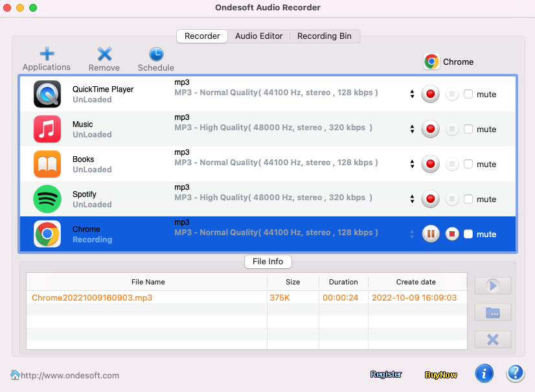Mute QuickTime Player checkbox
This screenshot has width=535, height=392.
point(468,94)
